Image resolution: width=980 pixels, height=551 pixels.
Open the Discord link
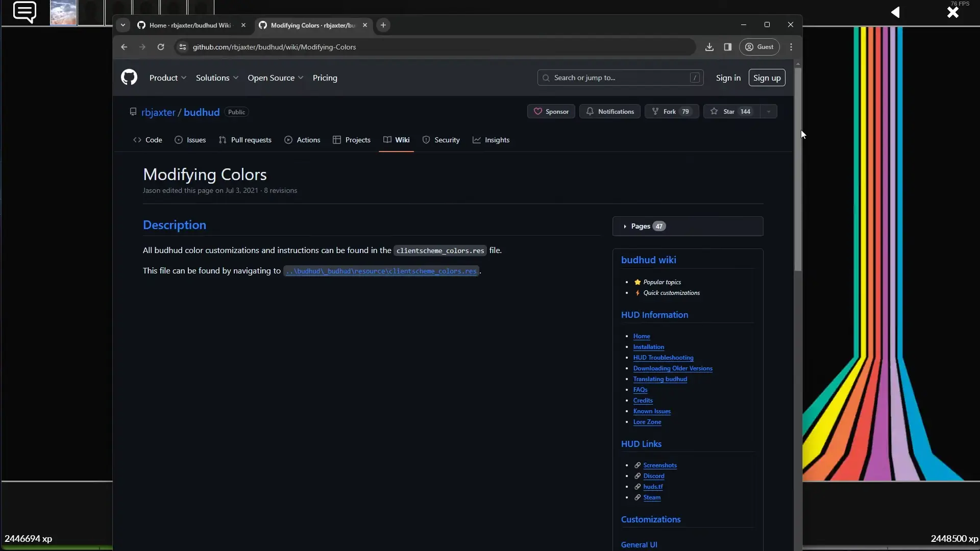(x=654, y=476)
